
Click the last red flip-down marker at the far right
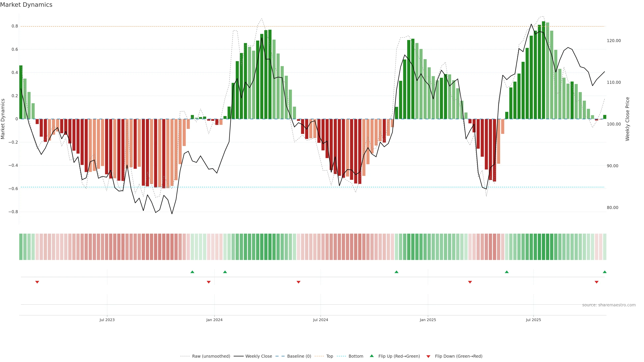pyautogui.click(x=597, y=282)
